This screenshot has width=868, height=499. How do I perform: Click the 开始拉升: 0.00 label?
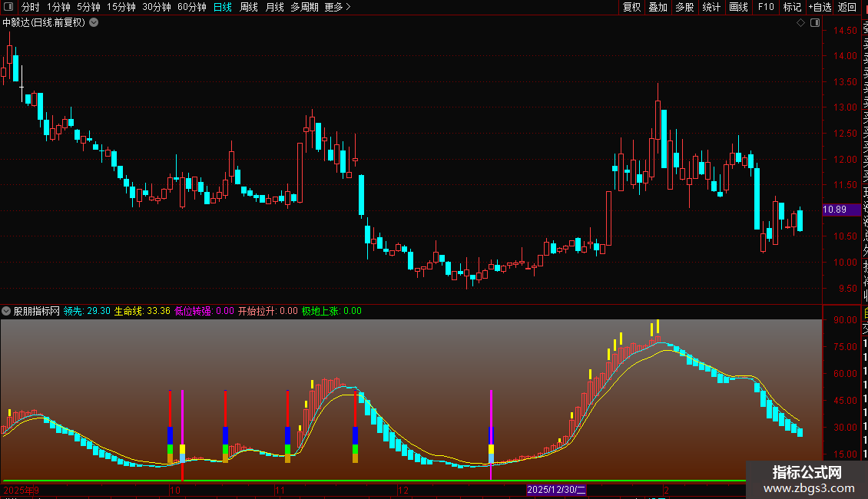pos(268,311)
